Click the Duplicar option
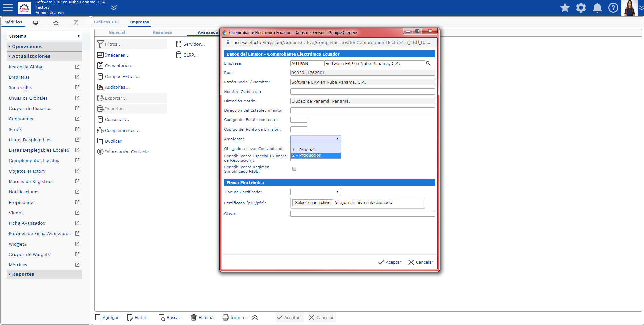 tap(109, 141)
